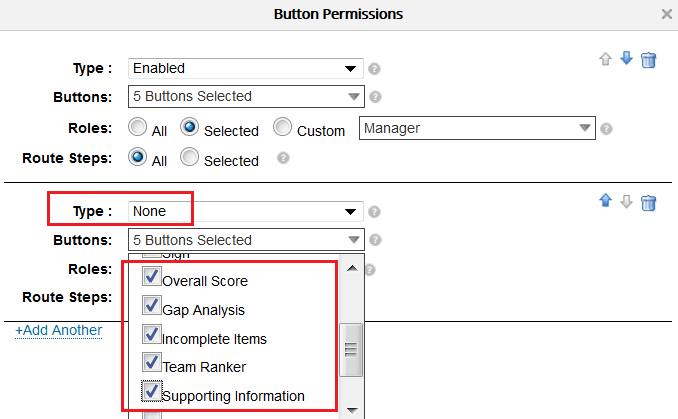
Task: Click the button list scrollbar thumb
Action: point(351,348)
